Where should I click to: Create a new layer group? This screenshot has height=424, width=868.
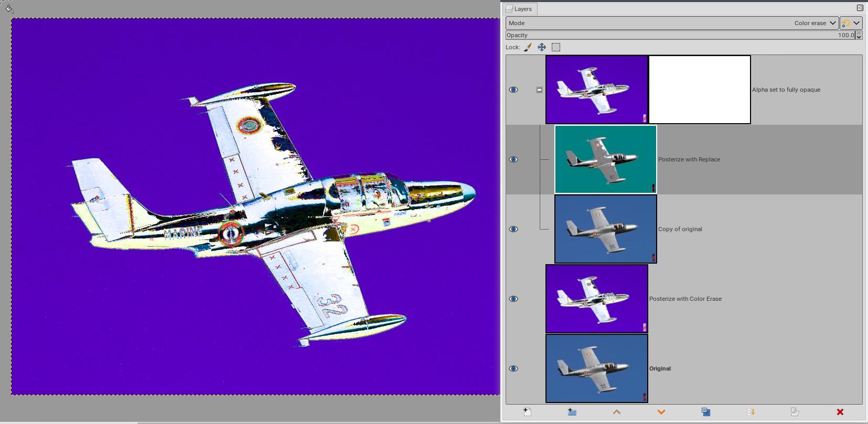coord(572,412)
